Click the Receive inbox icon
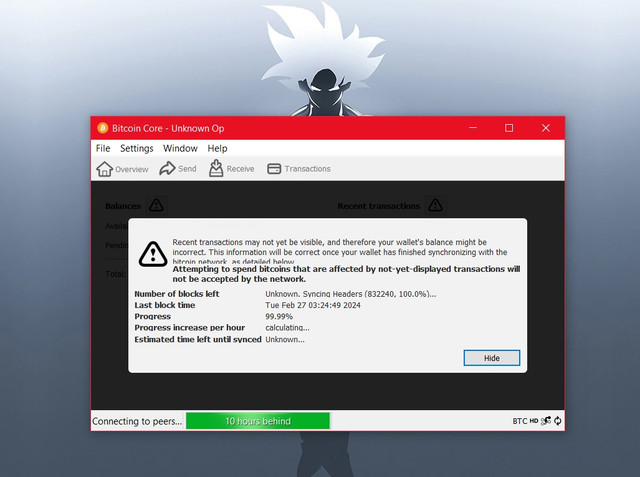640x477 pixels. click(216, 168)
